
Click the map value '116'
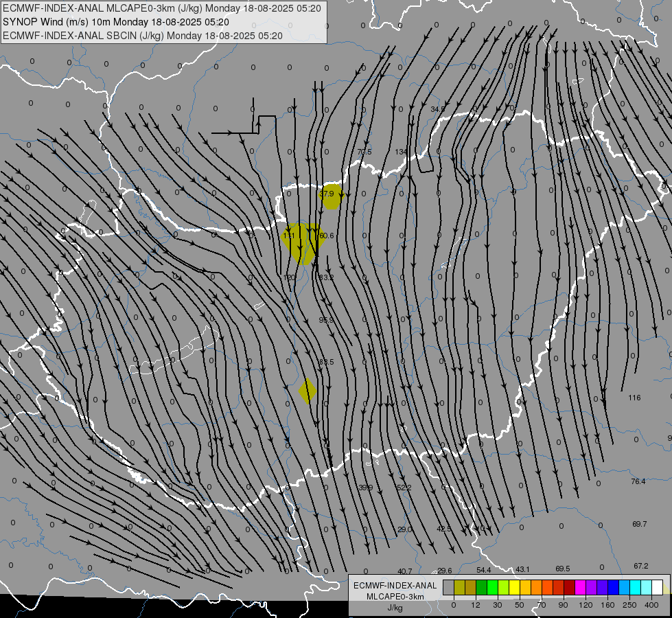pyautogui.click(x=634, y=398)
